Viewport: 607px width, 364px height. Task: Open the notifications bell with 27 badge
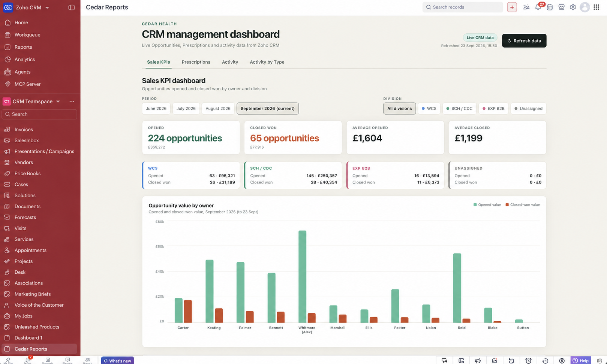point(538,7)
